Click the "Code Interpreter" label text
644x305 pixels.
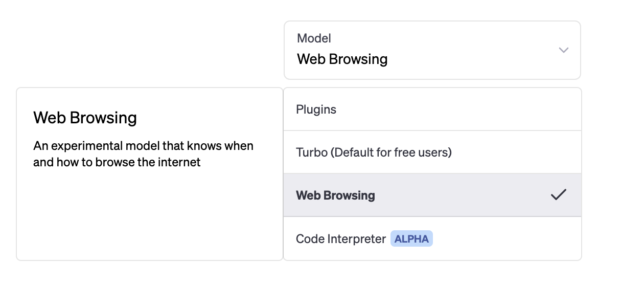340,239
